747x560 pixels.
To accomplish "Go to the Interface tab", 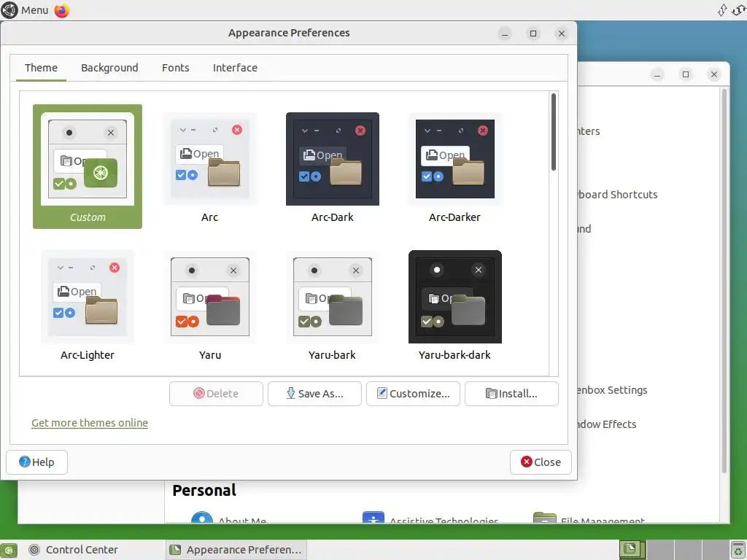I will click(x=235, y=68).
